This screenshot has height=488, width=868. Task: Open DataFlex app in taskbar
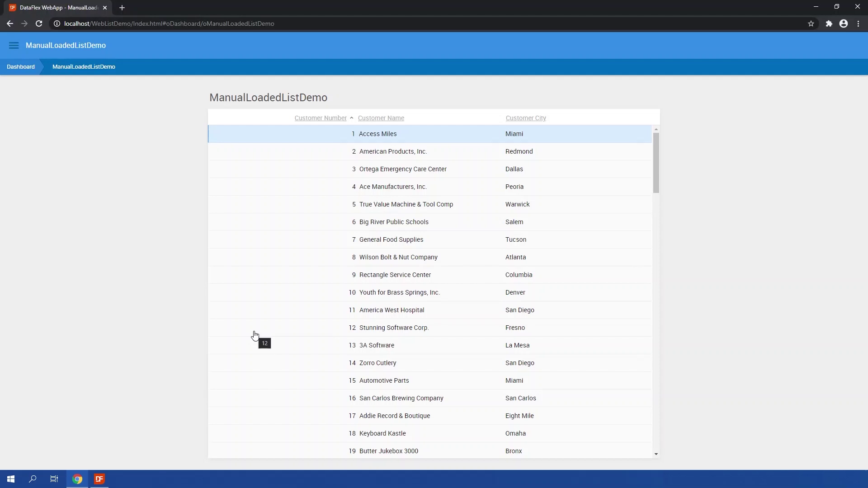(99, 479)
